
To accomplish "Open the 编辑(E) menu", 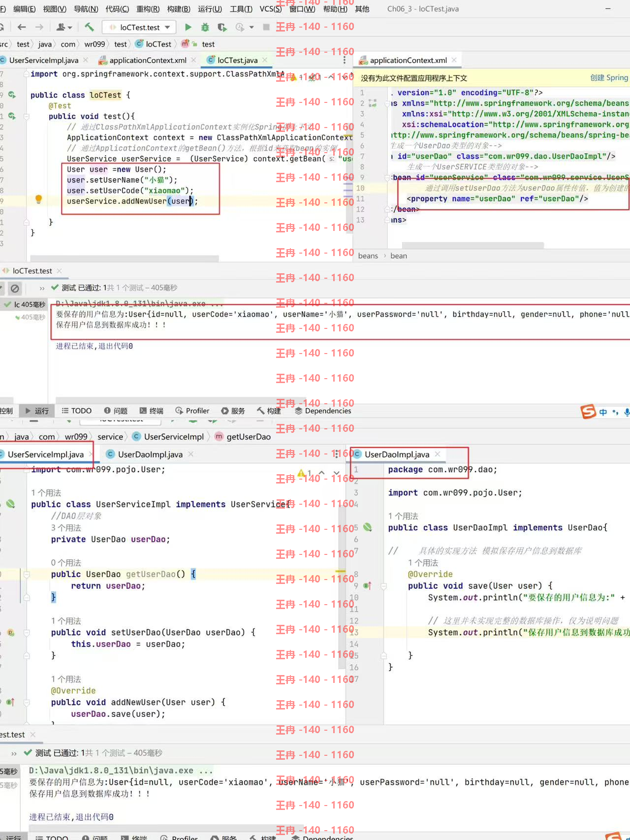I will (25, 9).
